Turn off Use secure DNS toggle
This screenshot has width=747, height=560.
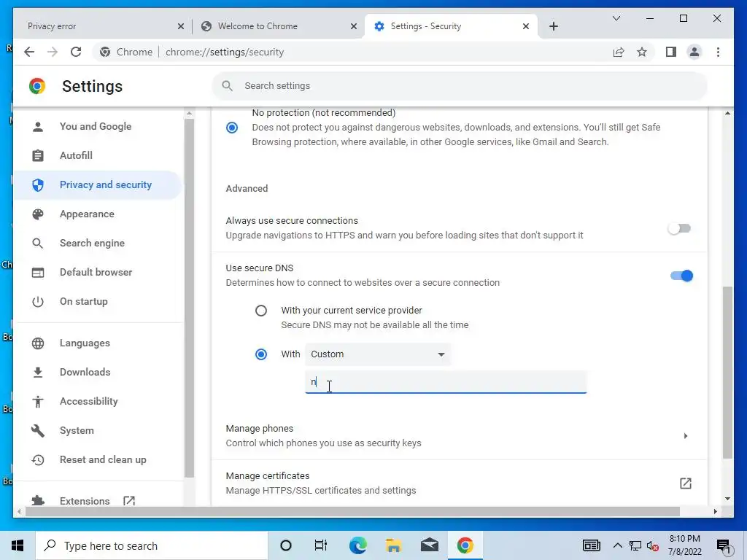pyautogui.click(x=682, y=276)
